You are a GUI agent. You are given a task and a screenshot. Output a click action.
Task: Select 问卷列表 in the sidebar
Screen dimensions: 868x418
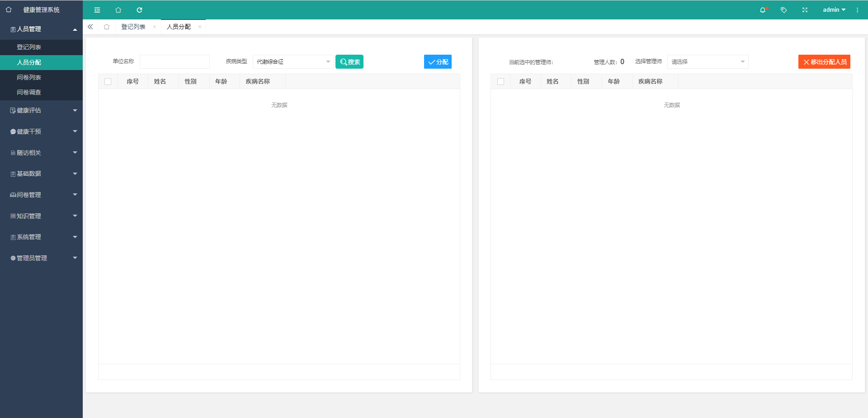pos(29,77)
